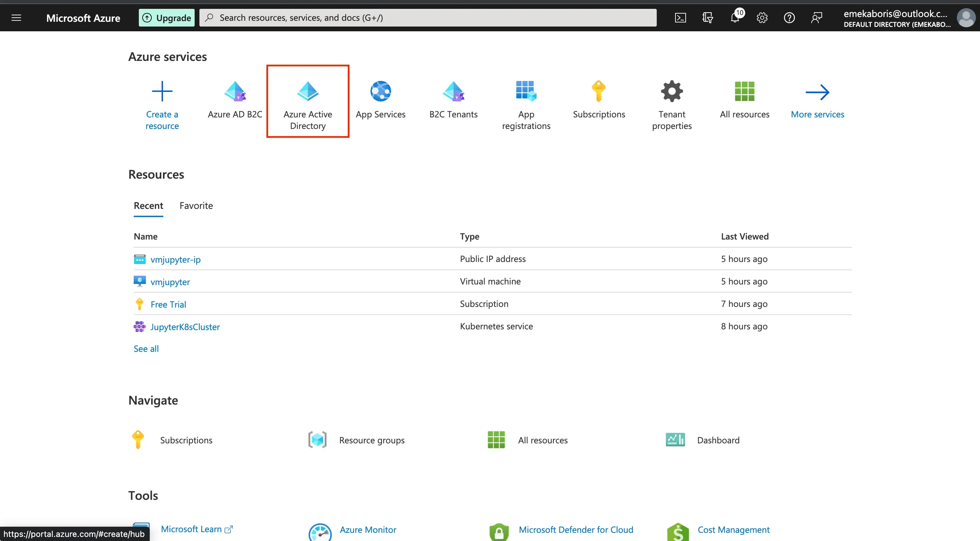Switch to the Favorite tab
The height and width of the screenshot is (541, 980).
point(196,206)
